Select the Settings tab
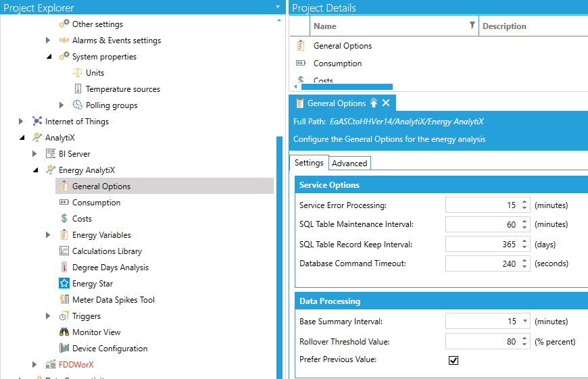The image size is (588, 379). tap(309, 163)
